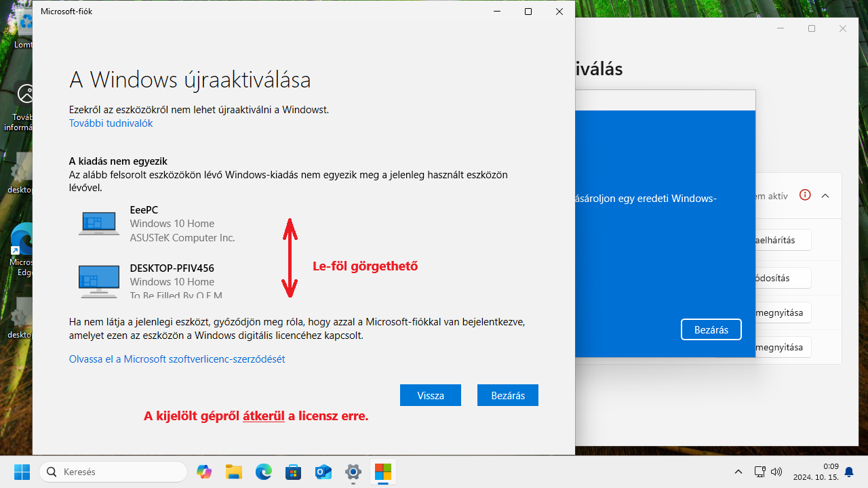Screen dimensions: 868x488
Task: Collapse the activation status chevron in Settings
Action: [825, 195]
